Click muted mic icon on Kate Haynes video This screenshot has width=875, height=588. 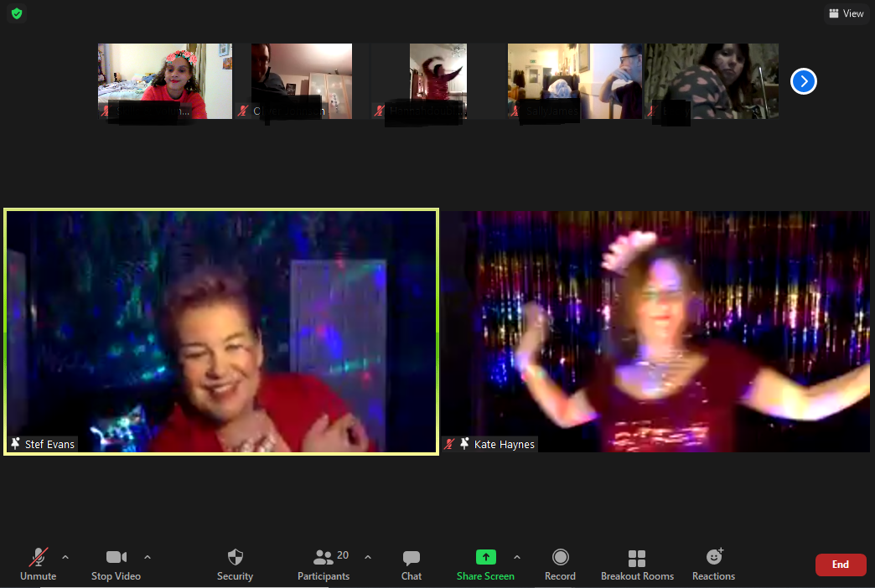pos(449,444)
